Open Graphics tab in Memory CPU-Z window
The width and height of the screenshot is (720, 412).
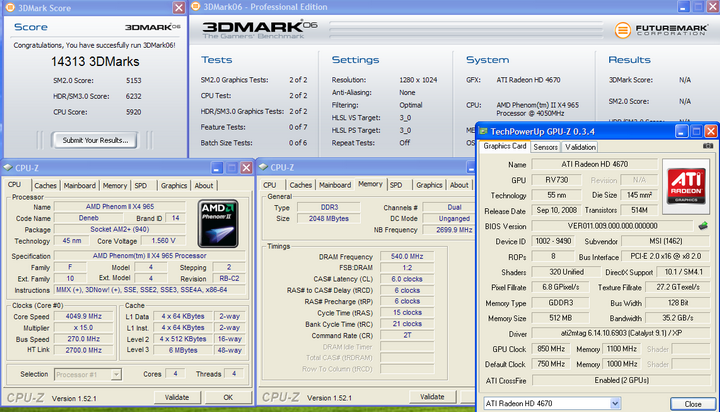click(x=429, y=185)
